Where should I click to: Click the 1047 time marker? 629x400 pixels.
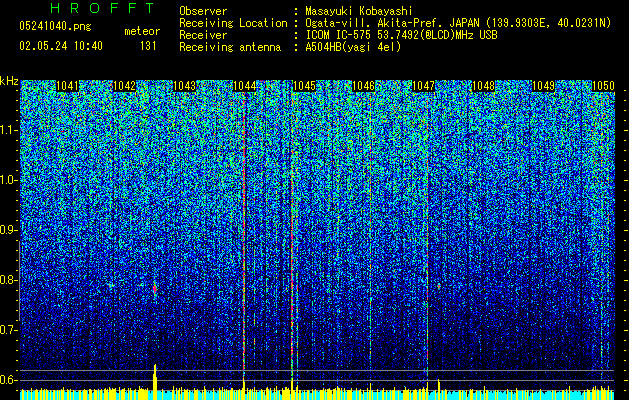coord(424,86)
